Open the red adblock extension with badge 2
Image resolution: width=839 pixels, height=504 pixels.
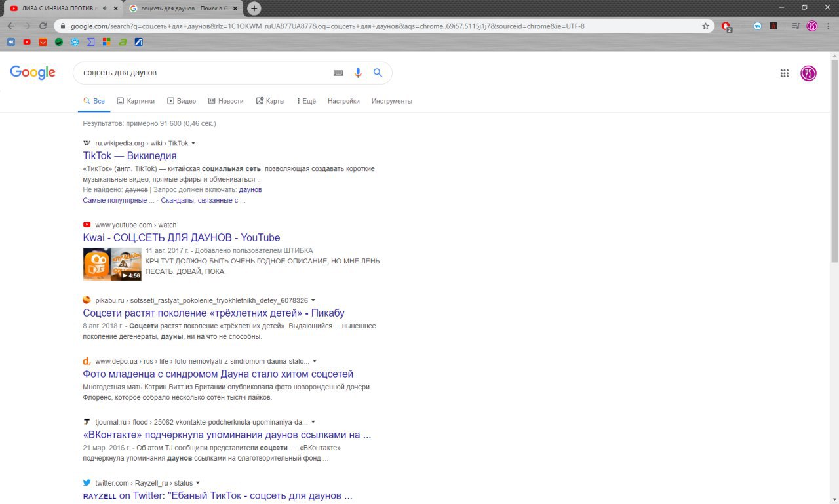pyautogui.click(x=726, y=27)
